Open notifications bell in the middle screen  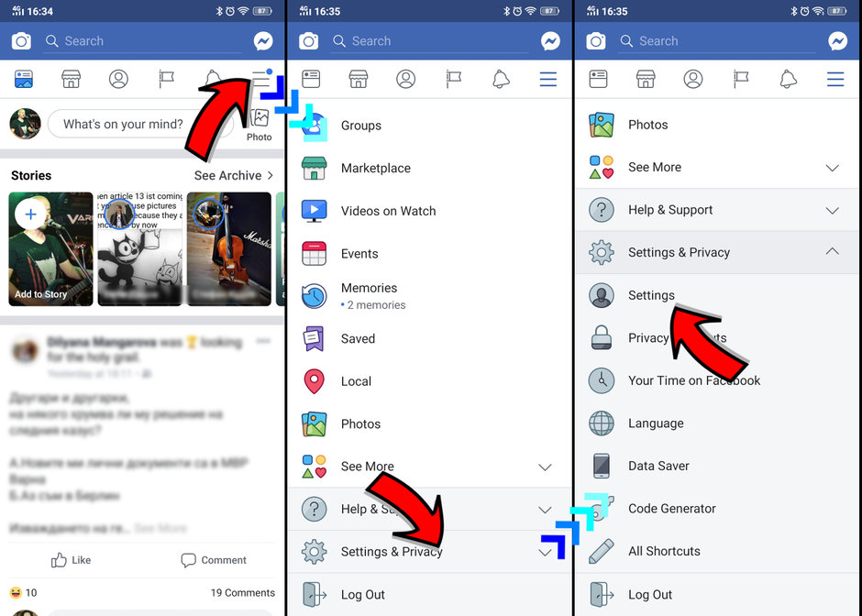[x=501, y=79]
